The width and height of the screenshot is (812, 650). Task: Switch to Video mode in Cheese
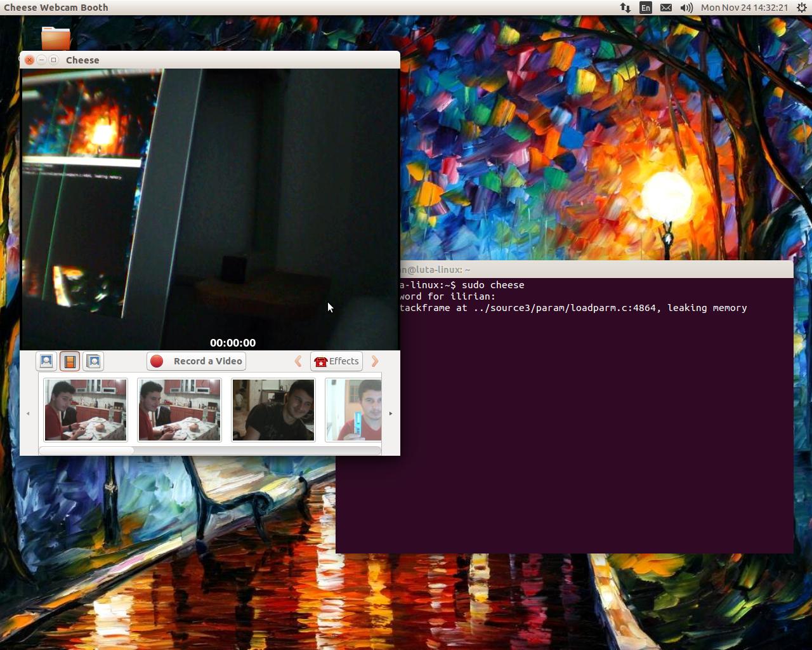click(70, 361)
